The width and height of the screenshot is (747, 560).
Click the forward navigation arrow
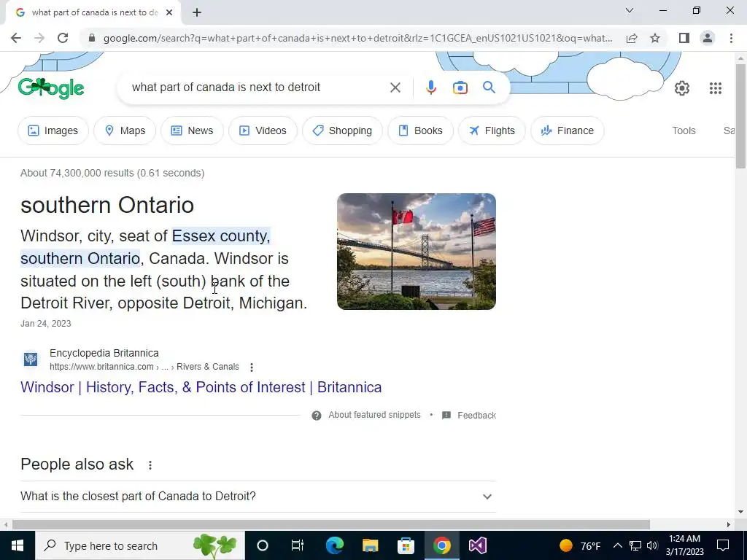point(39,38)
